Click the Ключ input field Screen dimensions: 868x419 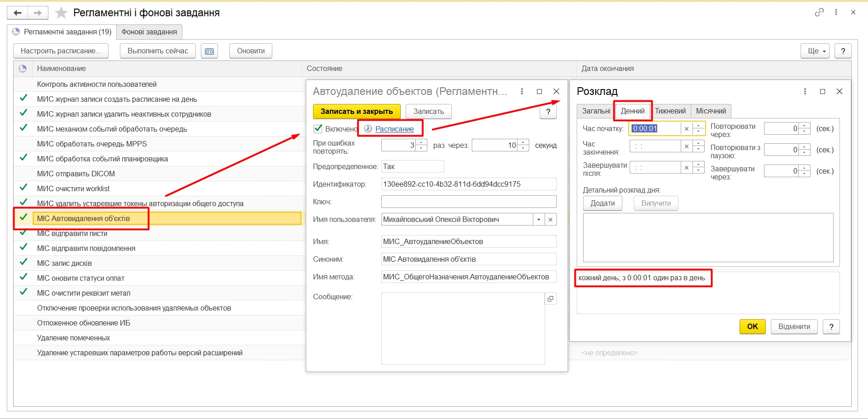pyautogui.click(x=469, y=202)
